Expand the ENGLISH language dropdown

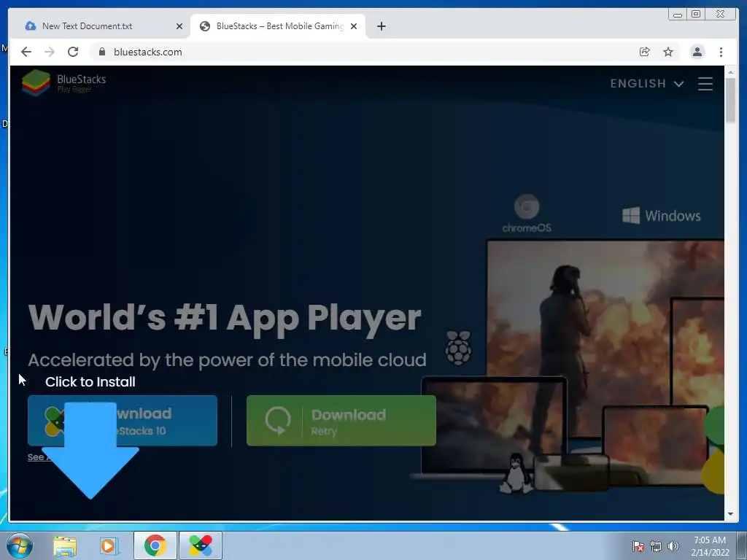pos(647,84)
